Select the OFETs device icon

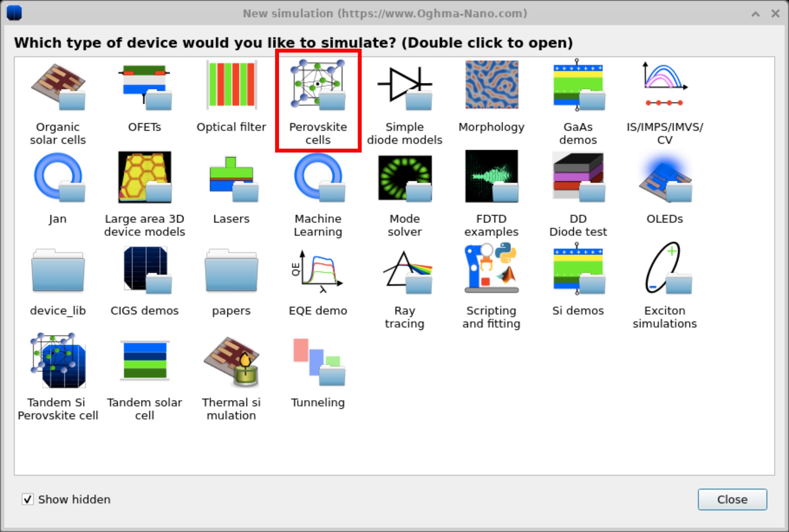144,86
